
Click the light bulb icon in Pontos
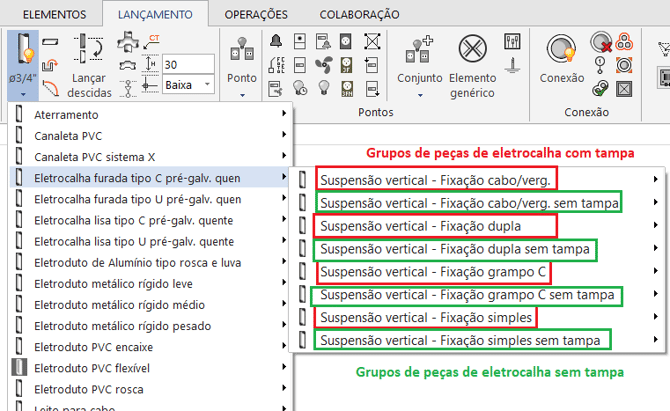click(323, 85)
